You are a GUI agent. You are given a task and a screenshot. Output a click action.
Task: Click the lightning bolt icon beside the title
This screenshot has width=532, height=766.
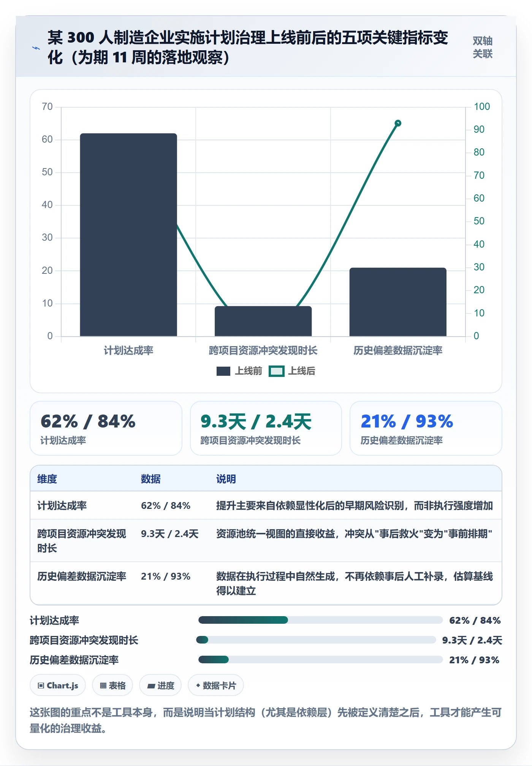(x=36, y=48)
